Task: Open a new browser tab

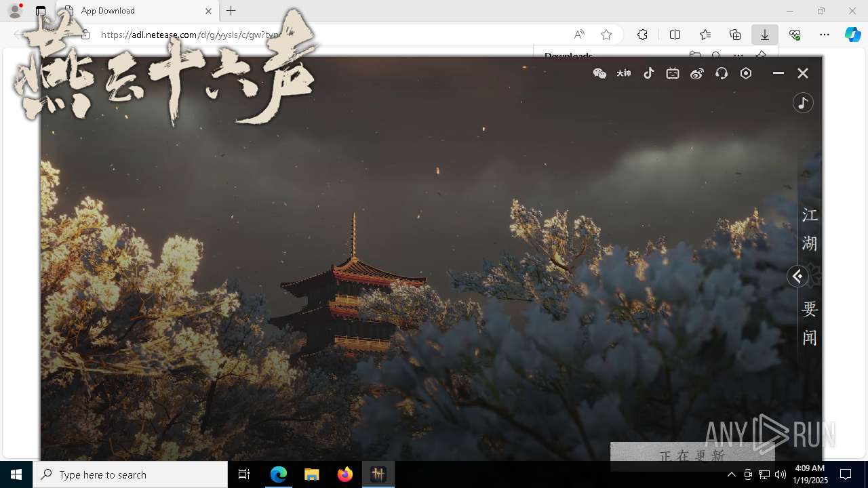Action: coord(231,11)
